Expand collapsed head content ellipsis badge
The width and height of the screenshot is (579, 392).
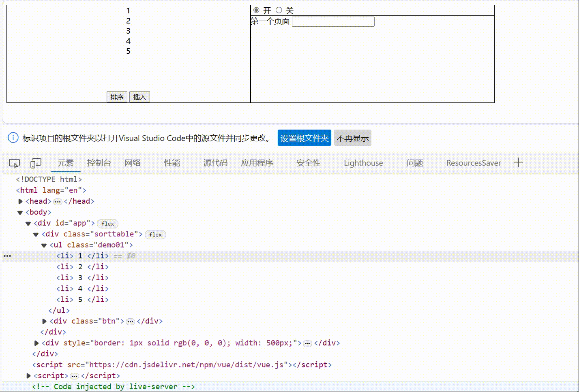pyautogui.click(x=58, y=202)
